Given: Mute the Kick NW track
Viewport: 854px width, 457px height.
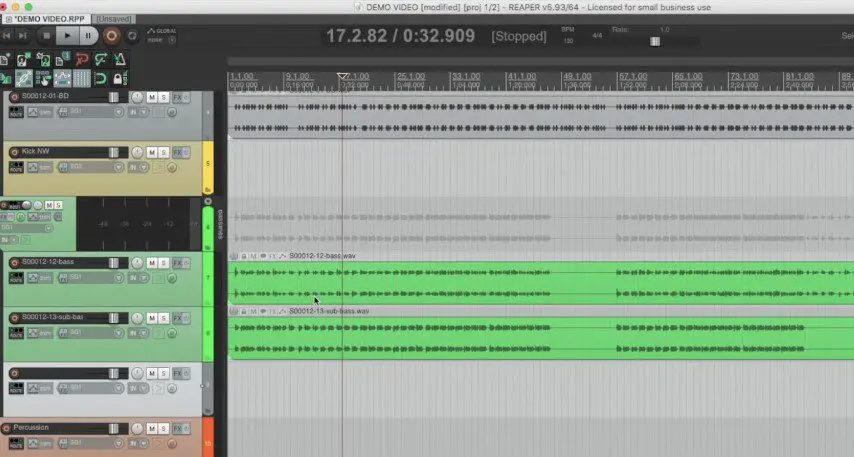Looking at the screenshot, I should pyautogui.click(x=152, y=152).
